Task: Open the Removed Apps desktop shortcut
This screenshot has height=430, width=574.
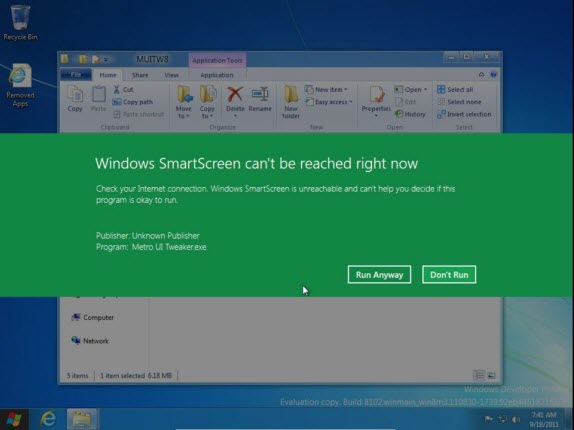Action: point(20,86)
